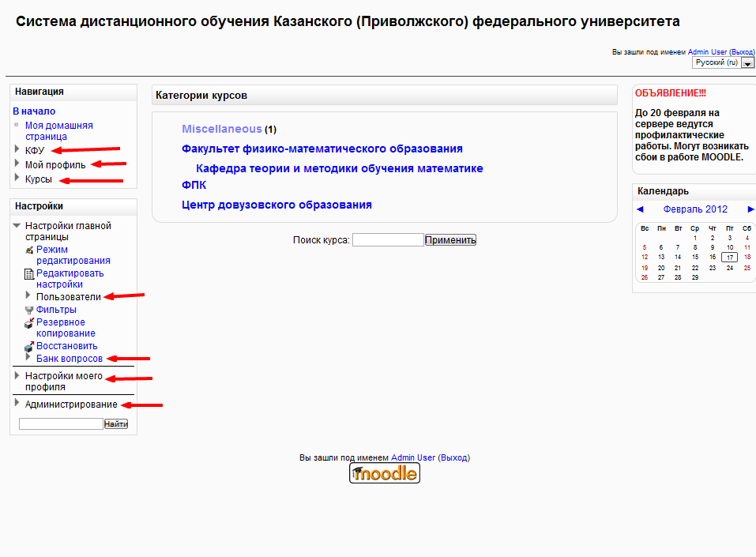Click the restore icon beside Восстановить
This screenshot has height=557, width=756.
(x=29, y=346)
